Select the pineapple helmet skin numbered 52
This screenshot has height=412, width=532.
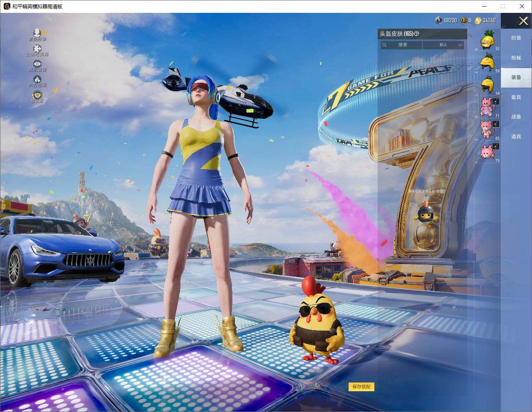tap(488, 40)
